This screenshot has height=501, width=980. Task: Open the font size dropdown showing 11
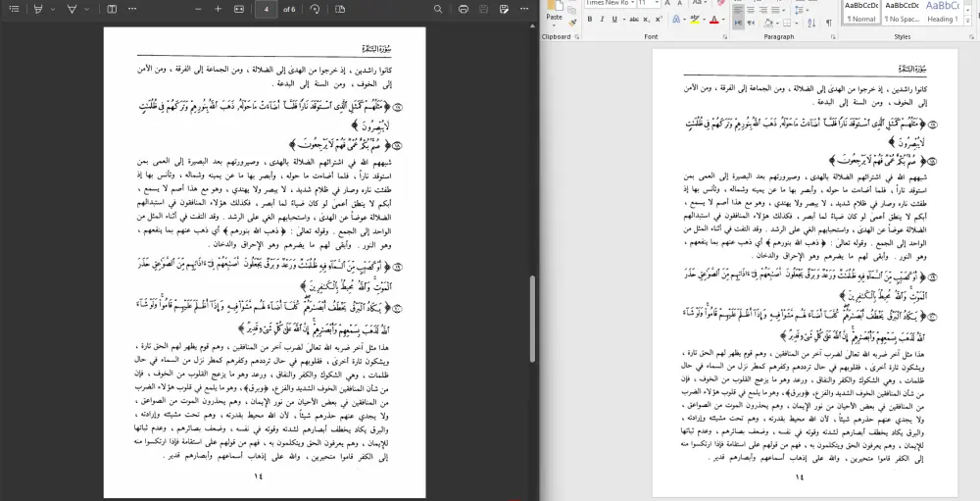pyautogui.click(x=657, y=3)
